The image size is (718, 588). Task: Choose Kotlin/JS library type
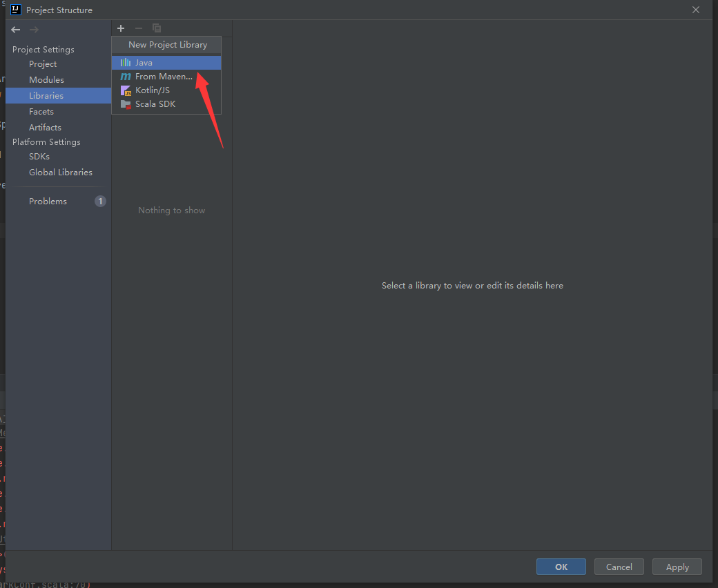(166, 90)
